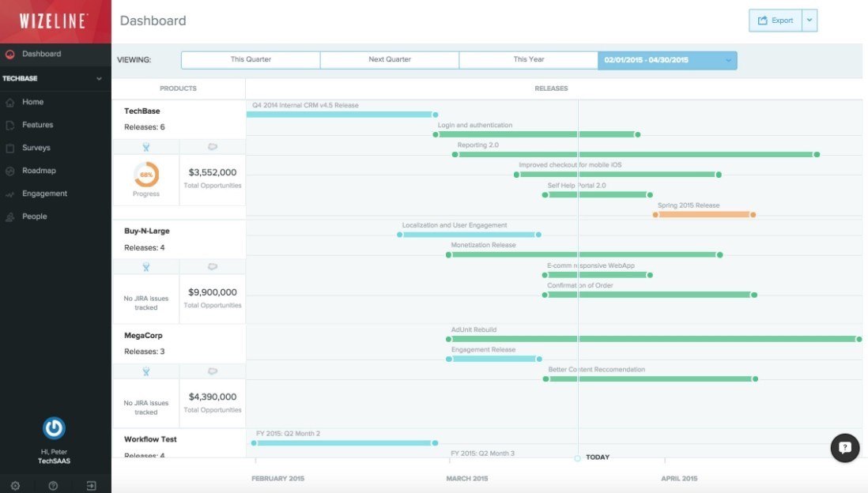
Task: Select the orange Spring 2015 Release bar
Action: (704, 215)
